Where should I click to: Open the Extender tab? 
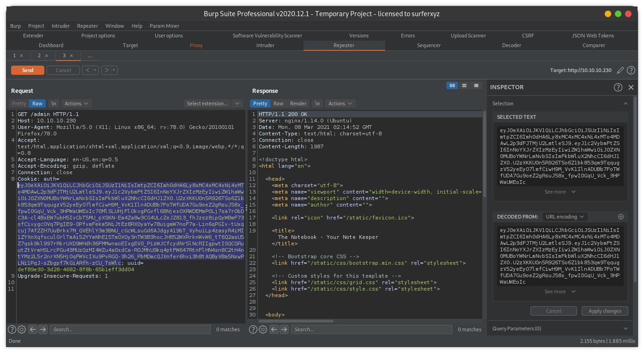click(x=33, y=36)
